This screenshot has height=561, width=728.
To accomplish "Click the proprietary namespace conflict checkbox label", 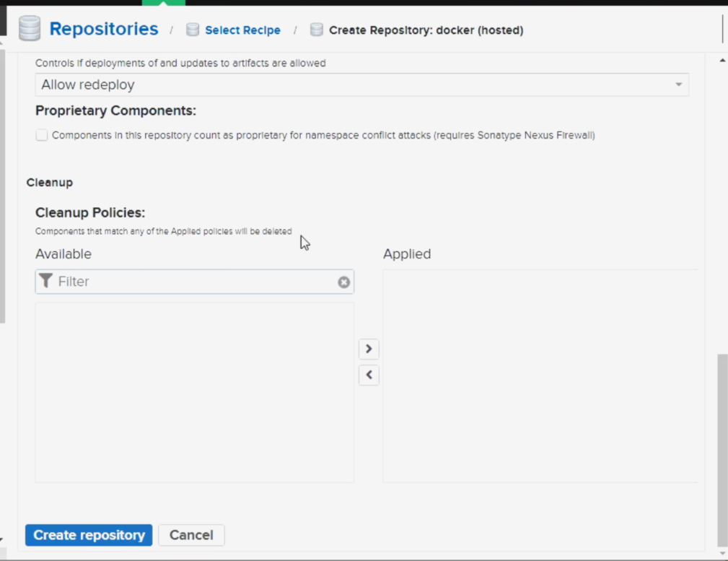I will tap(324, 135).
